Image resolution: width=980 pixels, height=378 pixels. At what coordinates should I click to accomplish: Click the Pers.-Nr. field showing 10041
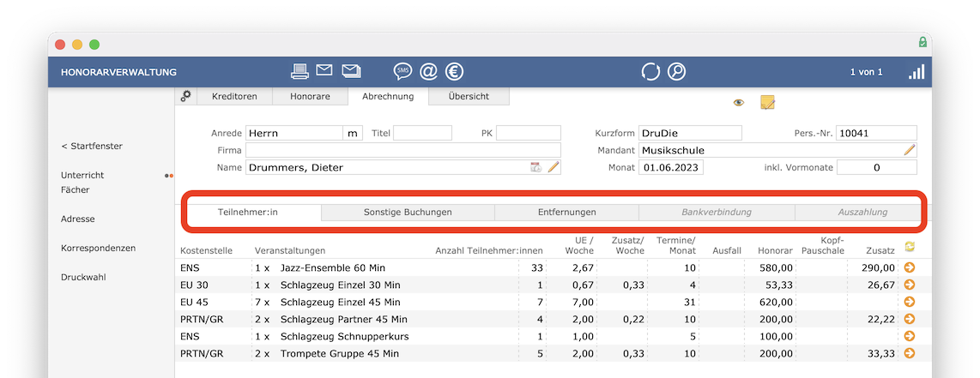pyautogui.click(x=876, y=133)
